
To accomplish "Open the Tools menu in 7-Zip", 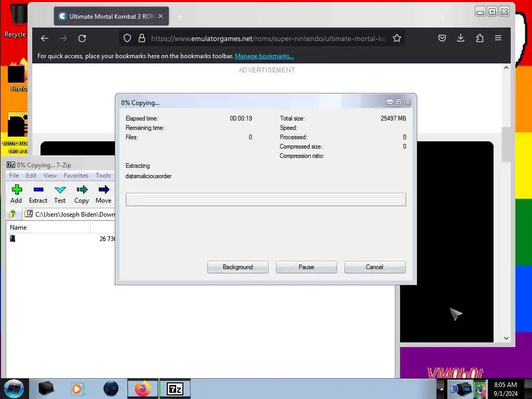I will click(x=103, y=176).
